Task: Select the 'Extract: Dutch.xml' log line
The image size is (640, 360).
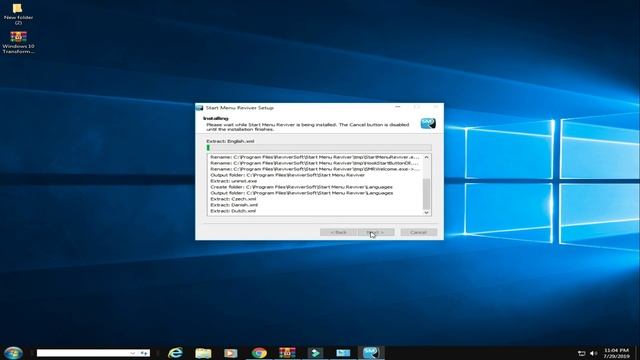Action: coord(233,211)
